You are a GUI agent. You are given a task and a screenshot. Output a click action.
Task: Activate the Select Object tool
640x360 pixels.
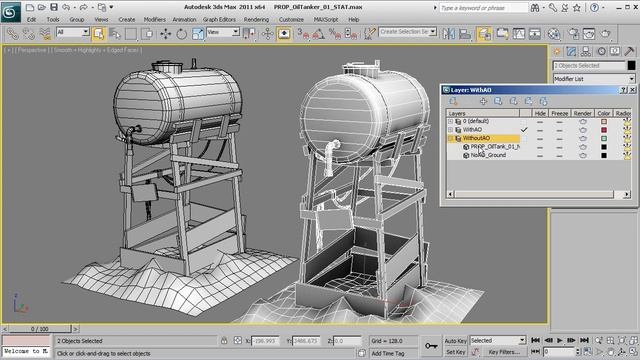pyautogui.click(x=98, y=34)
